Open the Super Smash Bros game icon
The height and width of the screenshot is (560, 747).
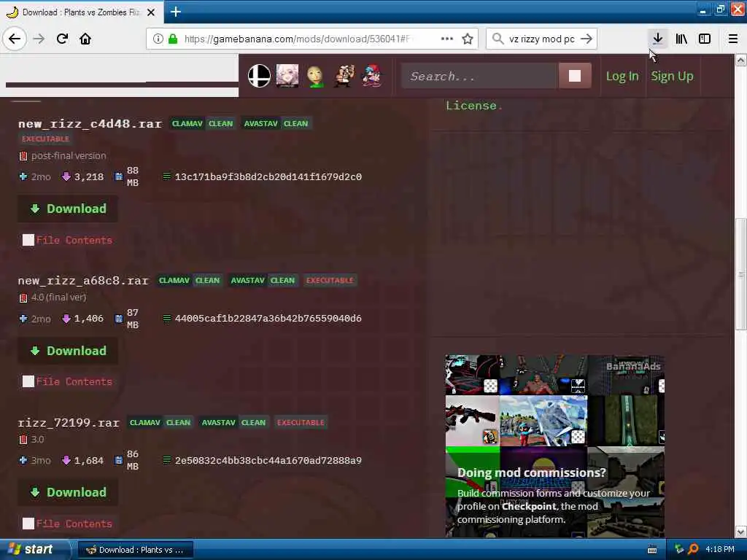click(x=259, y=76)
